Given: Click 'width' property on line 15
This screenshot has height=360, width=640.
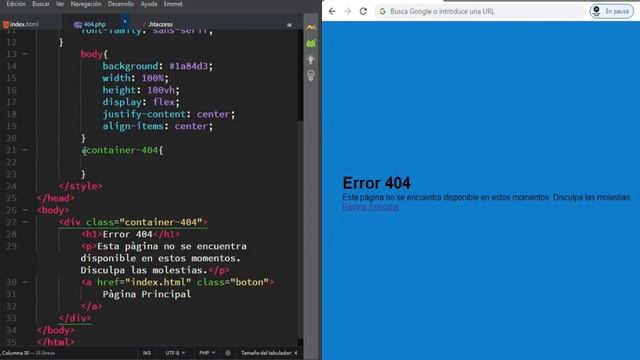Looking at the screenshot, I should tap(116, 78).
